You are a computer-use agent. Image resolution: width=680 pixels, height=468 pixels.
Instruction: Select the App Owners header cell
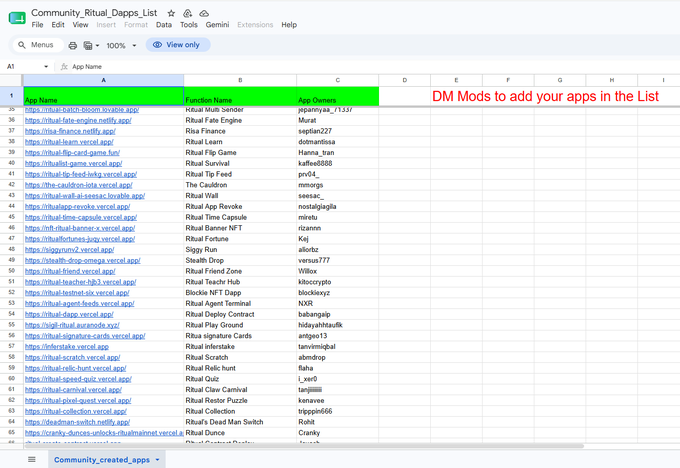[337, 96]
